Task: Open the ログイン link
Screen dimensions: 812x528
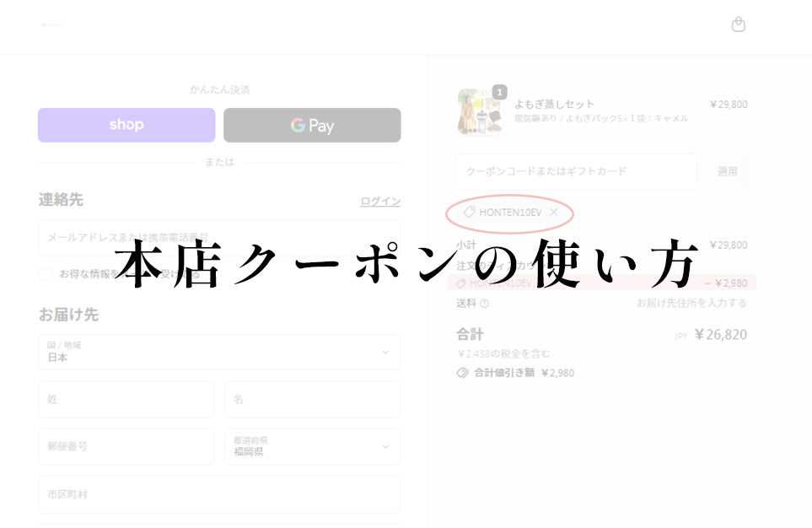Action: (380, 202)
